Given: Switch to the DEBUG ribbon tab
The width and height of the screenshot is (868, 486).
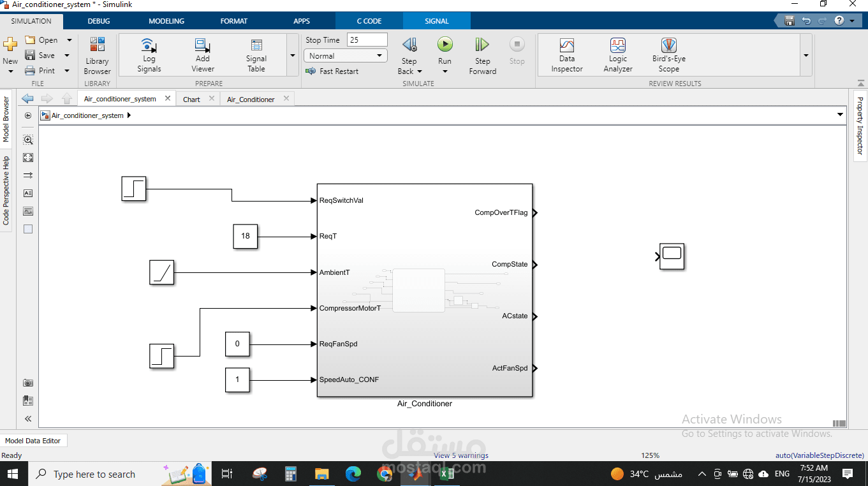Looking at the screenshot, I should [x=99, y=21].
